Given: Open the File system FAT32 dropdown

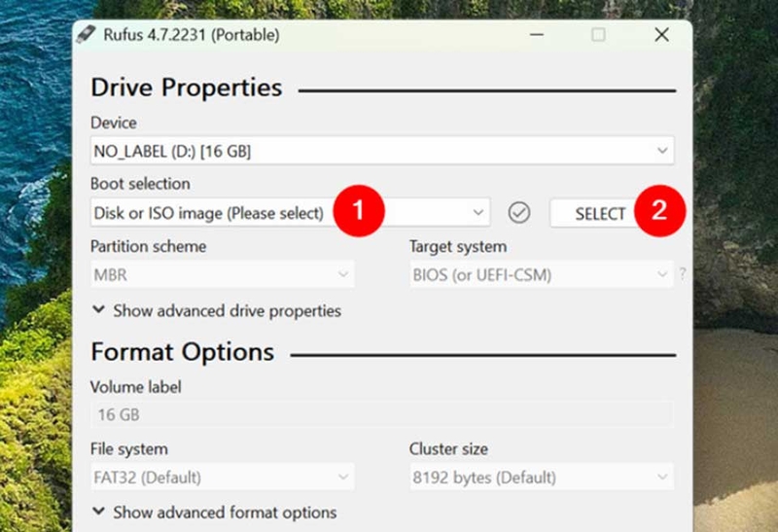Looking at the screenshot, I should pyautogui.click(x=223, y=477).
